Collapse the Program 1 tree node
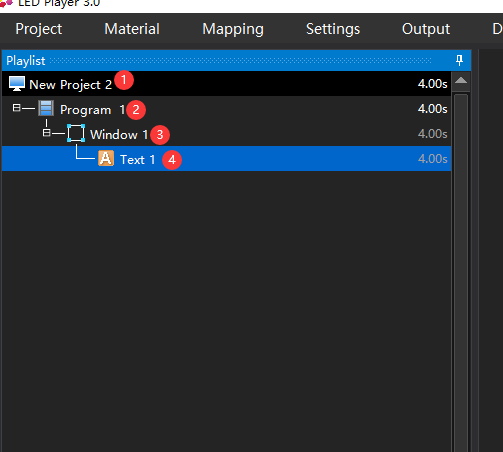503x452 pixels. click(x=16, y=108)
